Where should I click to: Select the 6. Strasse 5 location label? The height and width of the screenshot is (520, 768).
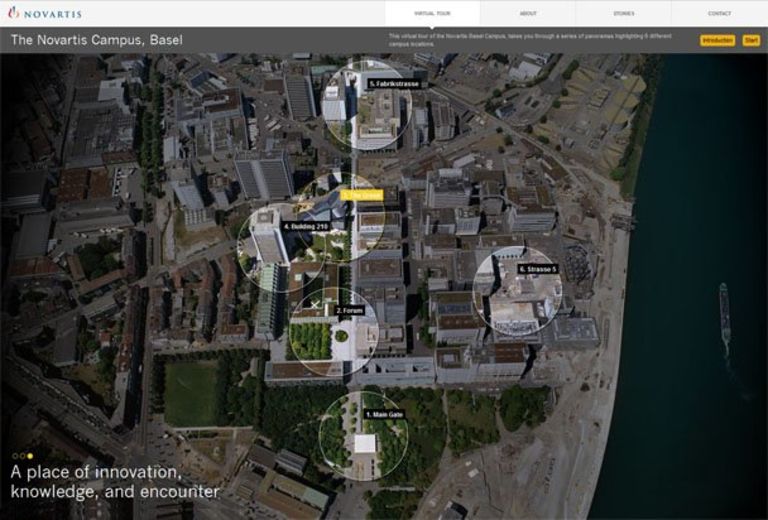click(538, 269)
